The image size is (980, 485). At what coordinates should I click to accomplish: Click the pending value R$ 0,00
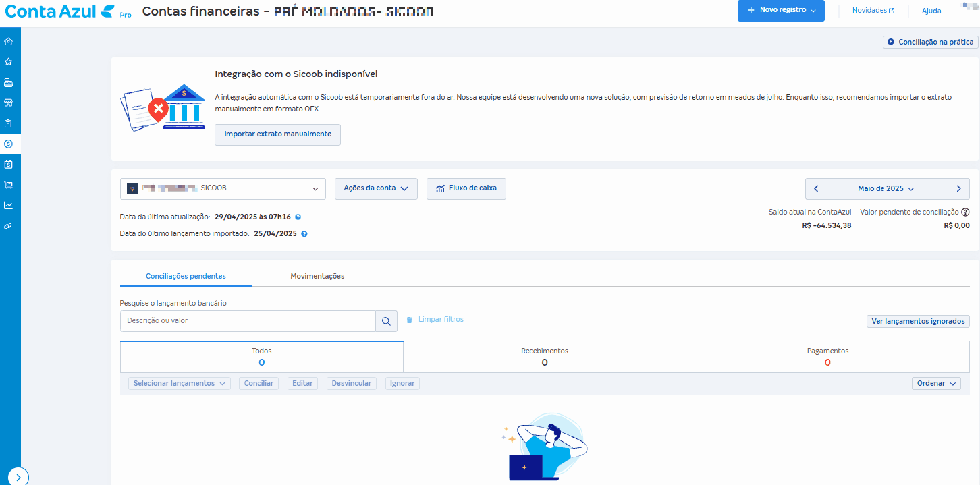pos(956,225)
